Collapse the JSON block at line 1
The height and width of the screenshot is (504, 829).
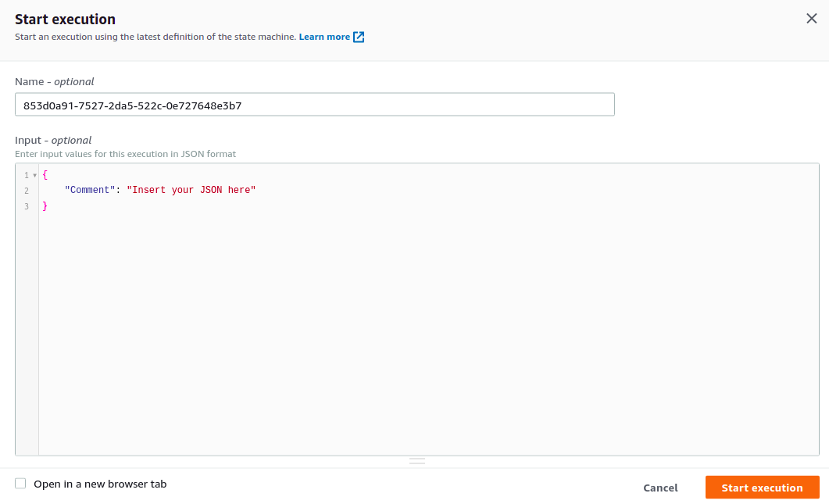[35, 175]
